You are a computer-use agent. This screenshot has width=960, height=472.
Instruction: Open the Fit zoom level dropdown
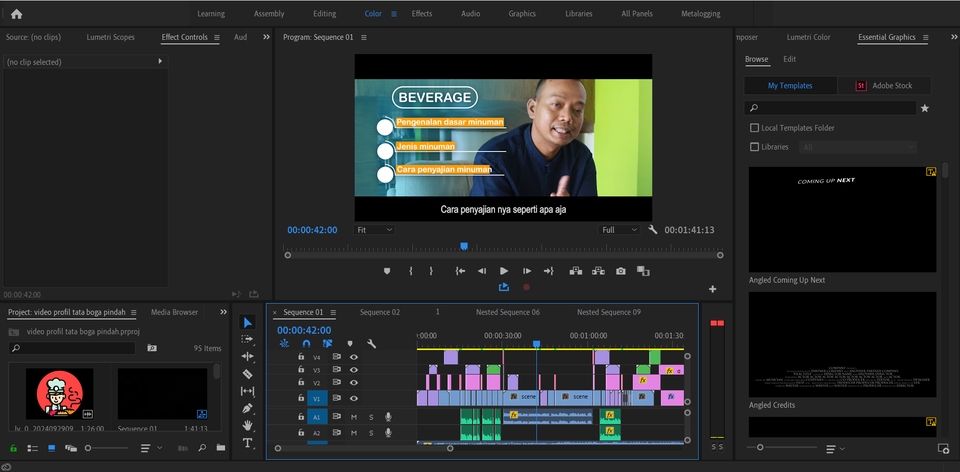click(375, 230)
